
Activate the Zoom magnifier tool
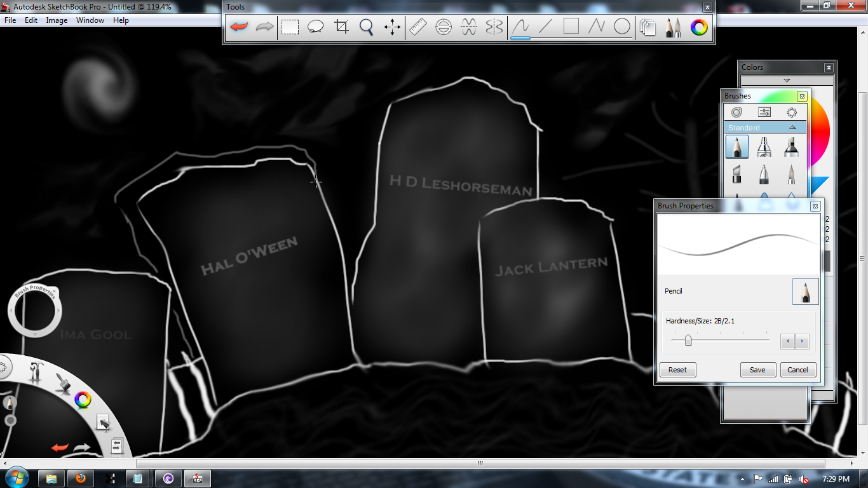click(367, 27)
